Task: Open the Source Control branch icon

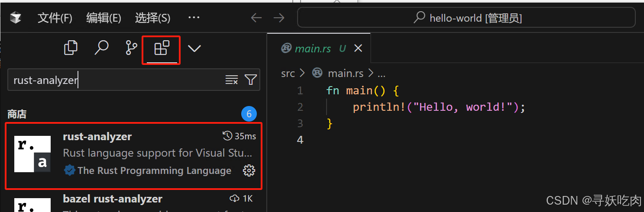Action: pyautogui.click(x=131, y=48)
